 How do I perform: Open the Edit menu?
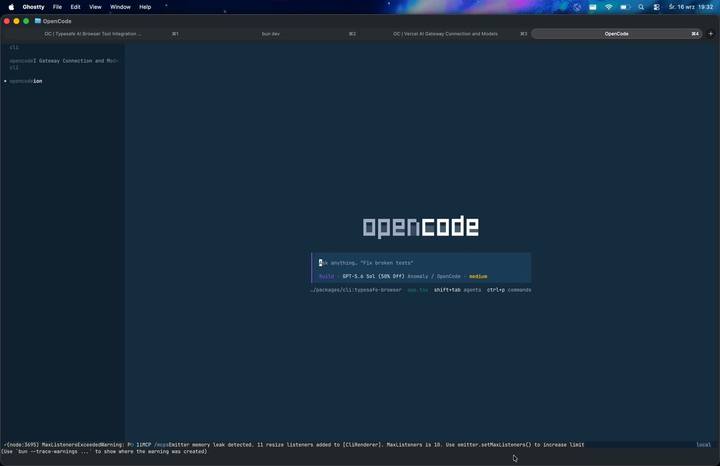[75, 7]
